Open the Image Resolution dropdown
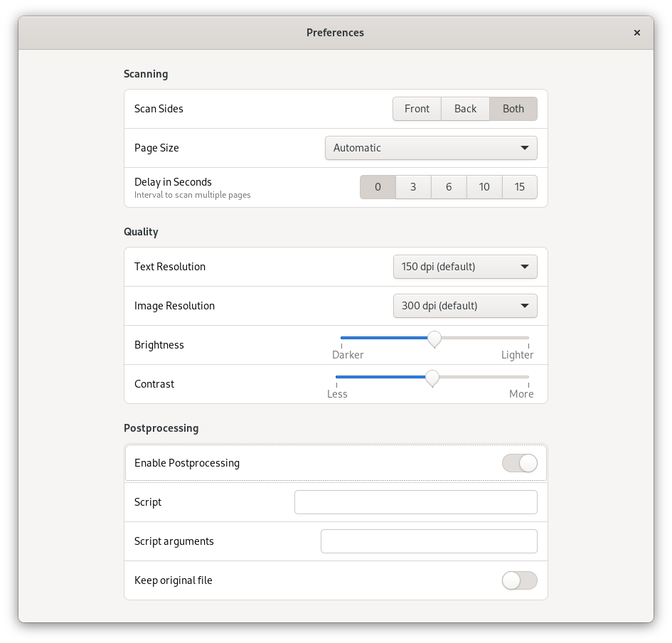 tap(465, 306)
